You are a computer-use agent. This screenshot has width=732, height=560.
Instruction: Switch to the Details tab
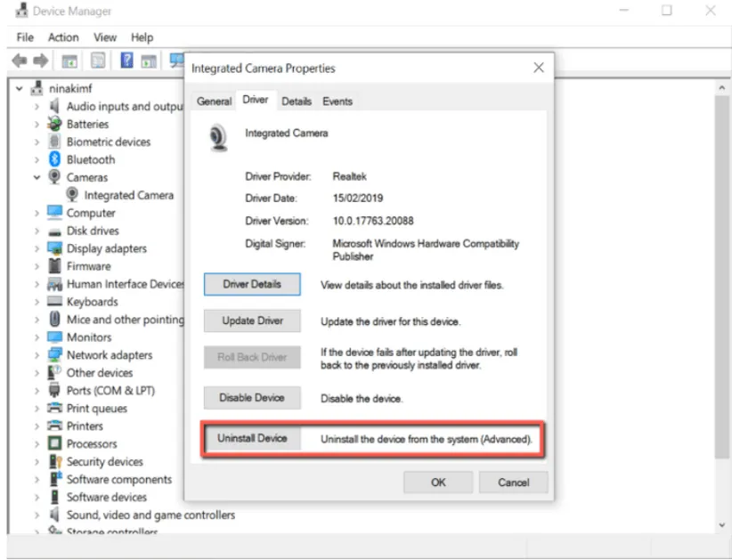[297, 101]
